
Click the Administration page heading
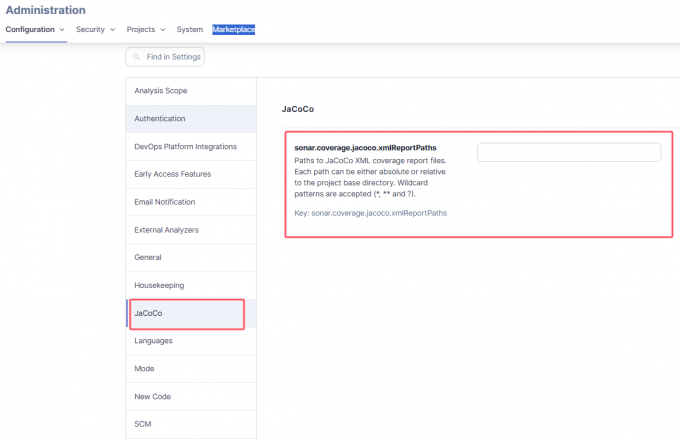pos(46,10)
